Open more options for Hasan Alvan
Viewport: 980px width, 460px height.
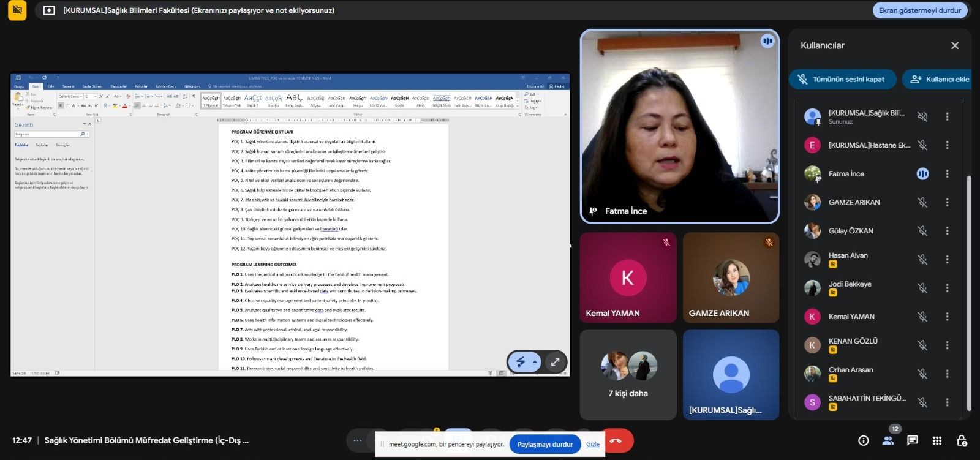[x=947, y=260]
